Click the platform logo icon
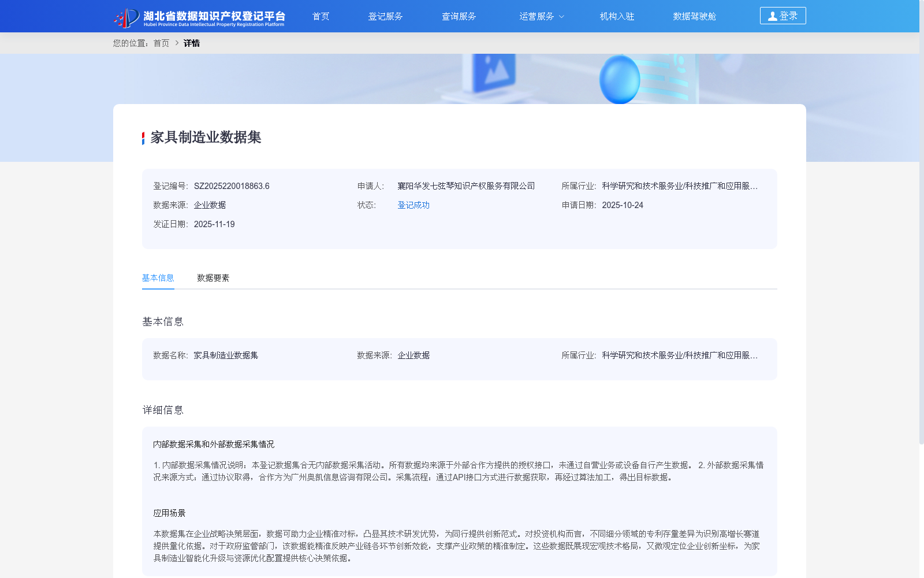The width and height of the screenshot is (924, 578). pyautogui.click(x=126, y=17)
